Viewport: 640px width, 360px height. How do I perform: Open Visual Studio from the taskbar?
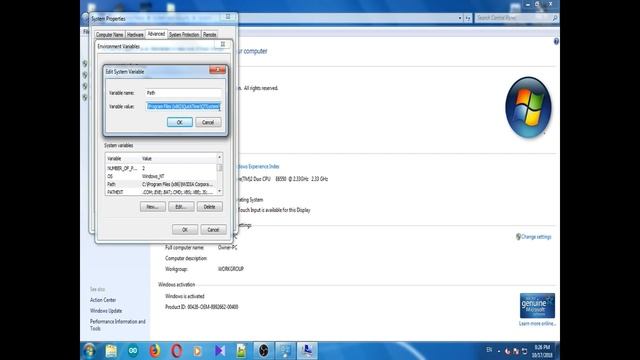220,351
